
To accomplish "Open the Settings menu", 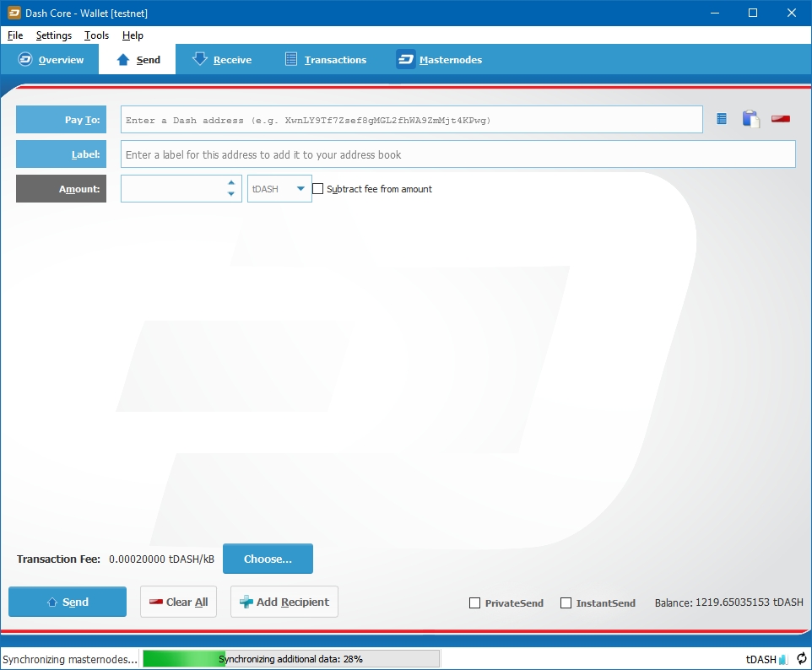I will pyautogui.click(x=54, y=35).
